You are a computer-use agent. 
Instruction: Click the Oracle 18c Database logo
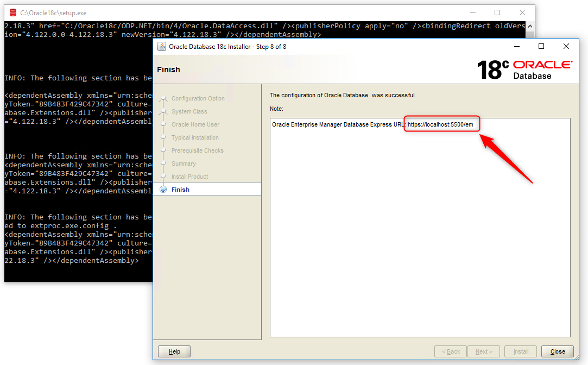524,70
